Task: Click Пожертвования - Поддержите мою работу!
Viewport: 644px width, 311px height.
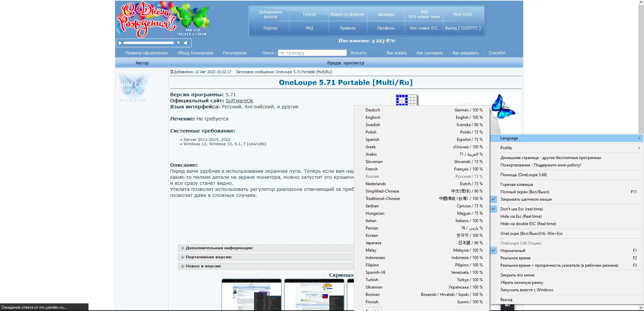Action: coord(567,165)
